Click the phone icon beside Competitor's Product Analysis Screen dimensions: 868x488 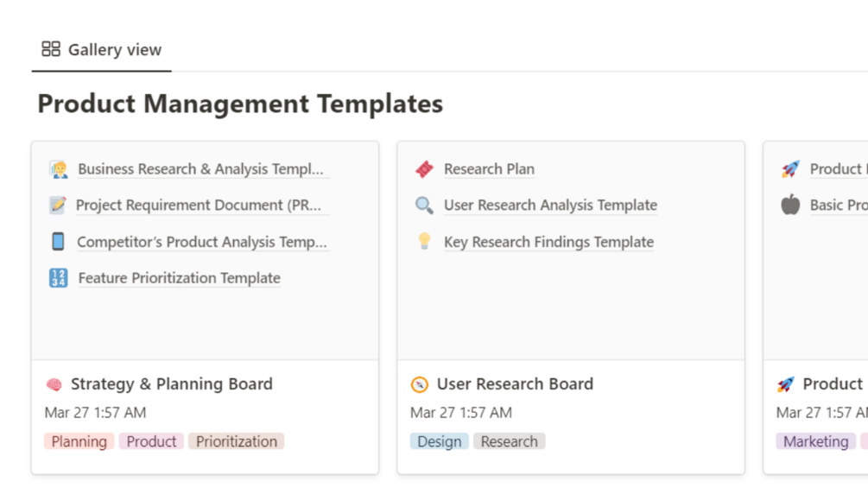pos(58,242)
